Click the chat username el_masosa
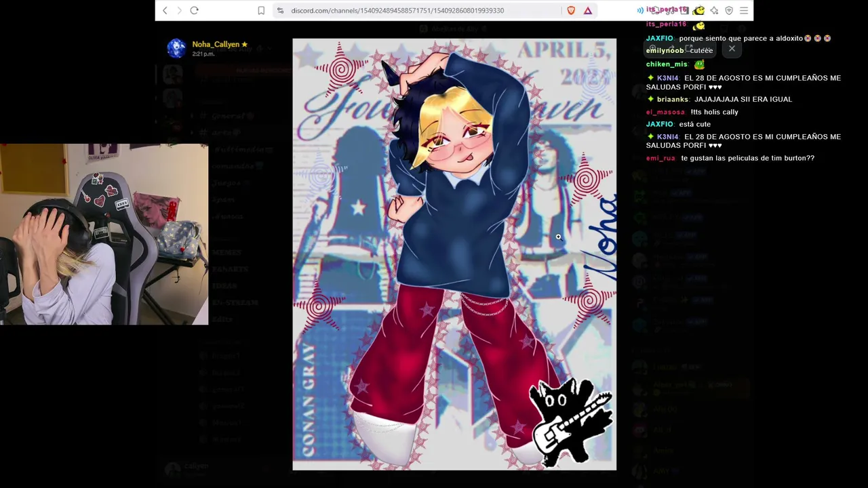The image size is (868, 488). (665, 112)
